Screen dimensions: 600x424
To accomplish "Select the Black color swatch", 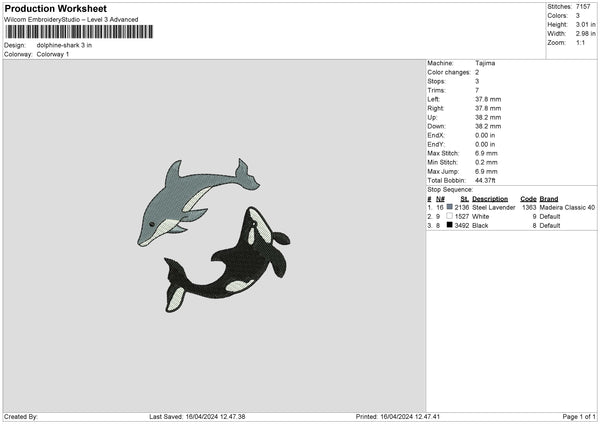I will point(450,225).
